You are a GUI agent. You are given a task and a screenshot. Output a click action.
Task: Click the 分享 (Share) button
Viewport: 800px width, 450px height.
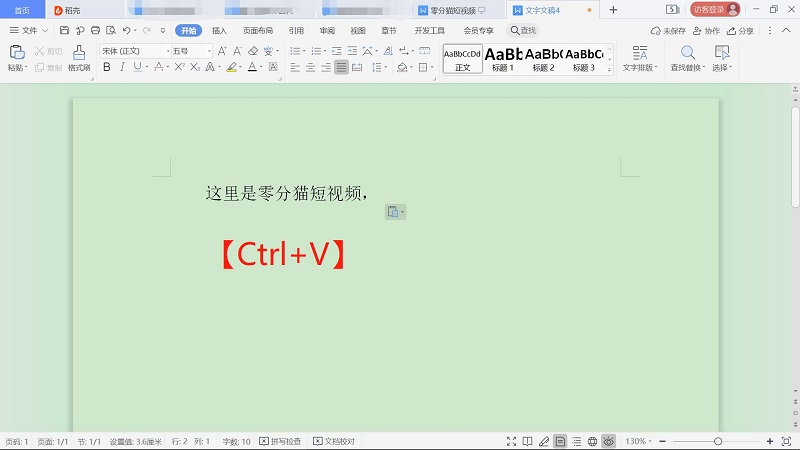coord(741,31)
